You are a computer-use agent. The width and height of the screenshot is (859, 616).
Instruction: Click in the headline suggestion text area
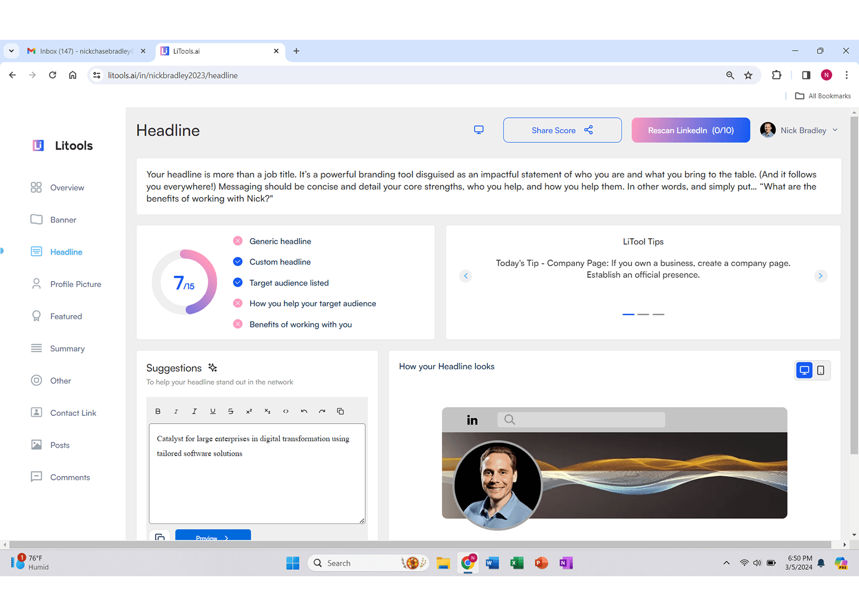[x=257, y=474]
